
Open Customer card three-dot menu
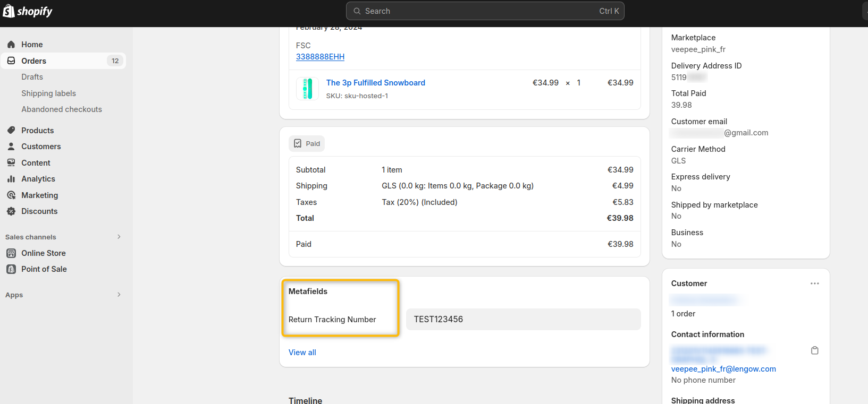pyautogui.click(x=814, y=283)
